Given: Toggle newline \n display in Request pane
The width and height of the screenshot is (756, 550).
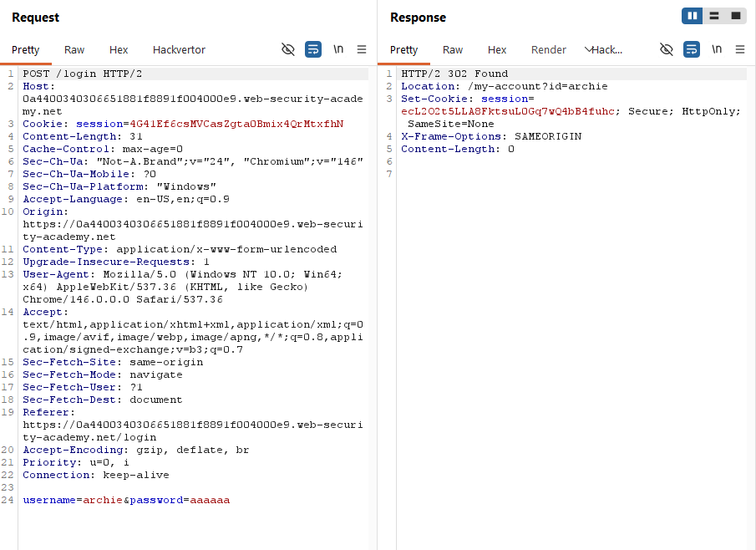Looking at the screenshot, I should pos(338,49).
